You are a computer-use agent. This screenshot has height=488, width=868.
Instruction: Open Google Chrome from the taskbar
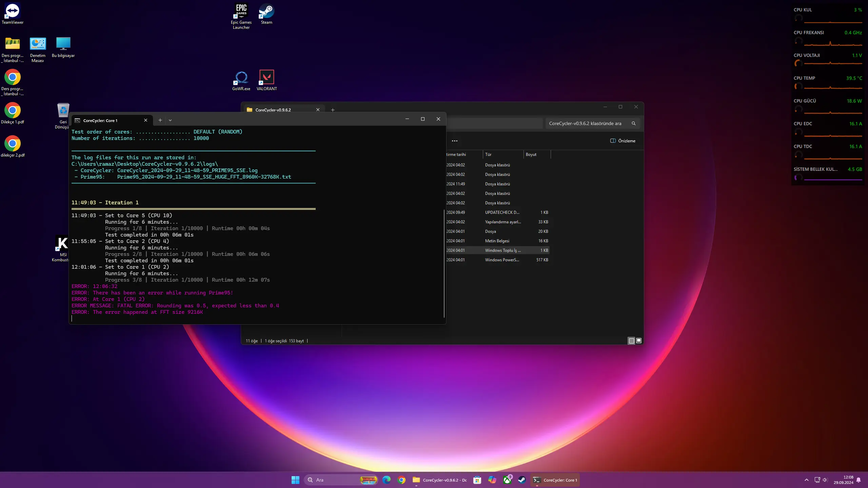coord(401,480)
